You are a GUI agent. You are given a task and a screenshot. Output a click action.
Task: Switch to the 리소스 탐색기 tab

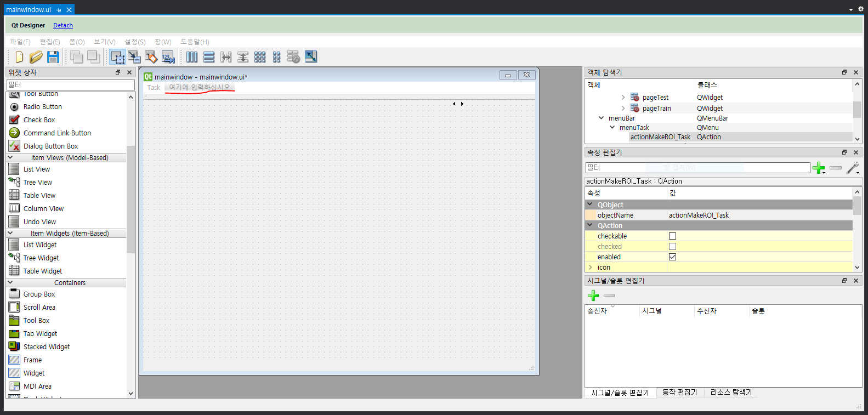(x=731, y=392)
